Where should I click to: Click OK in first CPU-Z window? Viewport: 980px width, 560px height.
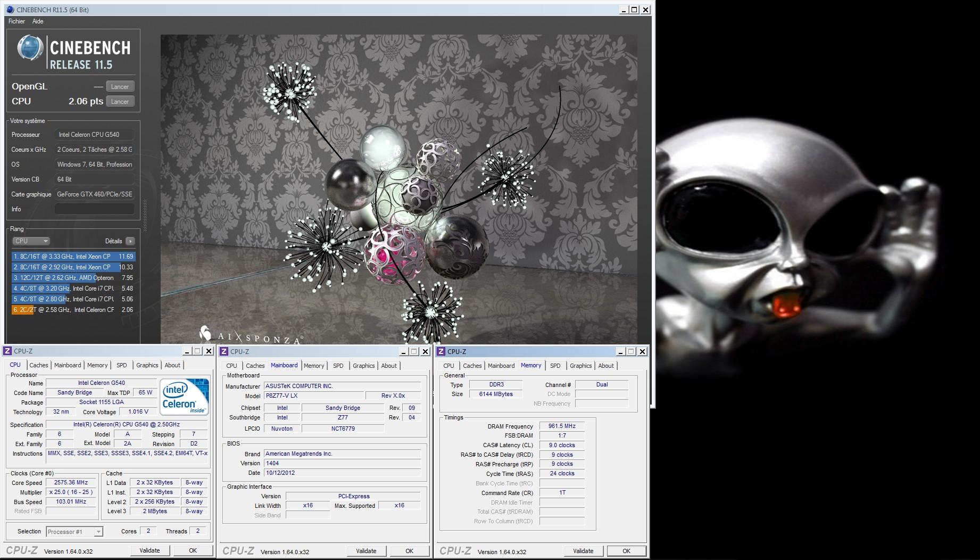tap(193, 550)
